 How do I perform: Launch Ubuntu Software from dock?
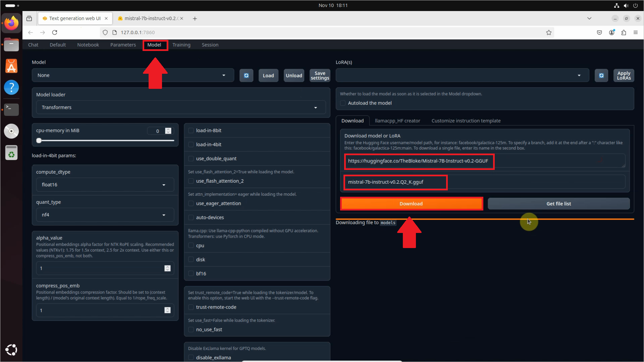[11, 66]
